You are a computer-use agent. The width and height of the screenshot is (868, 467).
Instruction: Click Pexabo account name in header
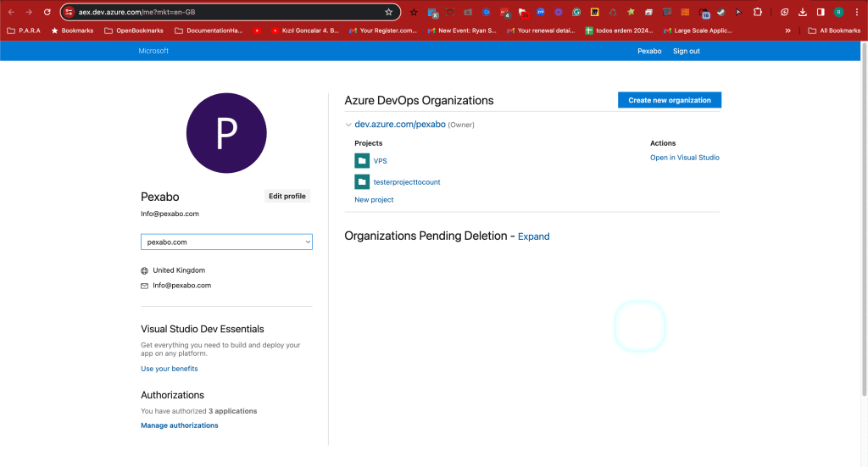(649, 51)
